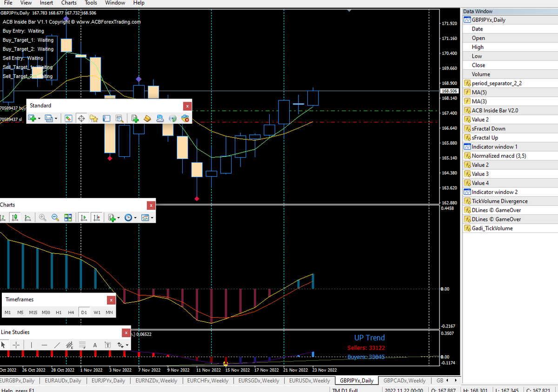The image size is (558, 392).
Task: Zoom out on the chart
Action: click(x=54, y=217)
